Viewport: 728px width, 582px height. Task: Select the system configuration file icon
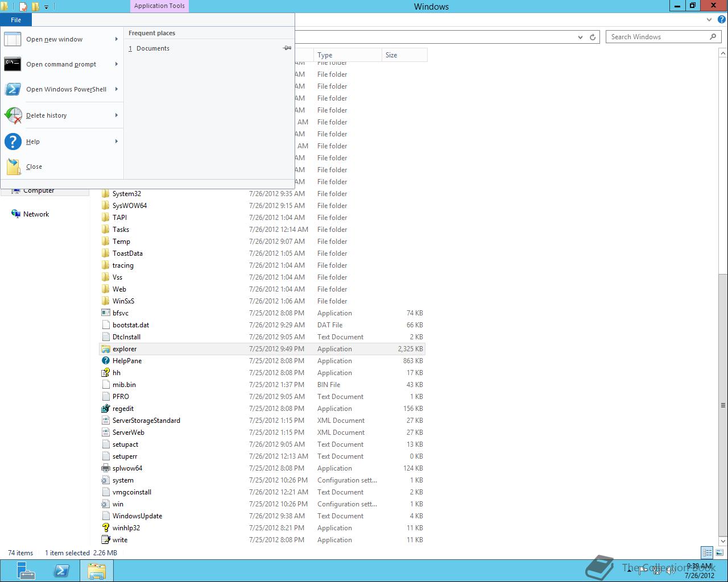[x=105, y=480]
